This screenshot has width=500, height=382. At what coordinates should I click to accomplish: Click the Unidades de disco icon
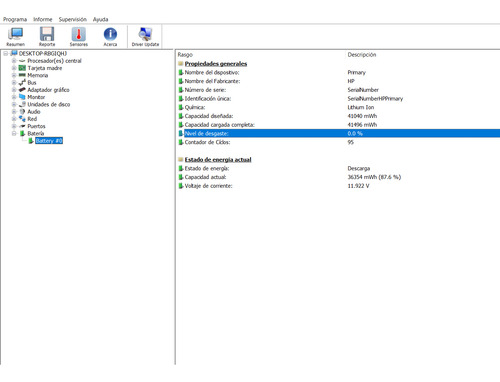tap(22, 104)
